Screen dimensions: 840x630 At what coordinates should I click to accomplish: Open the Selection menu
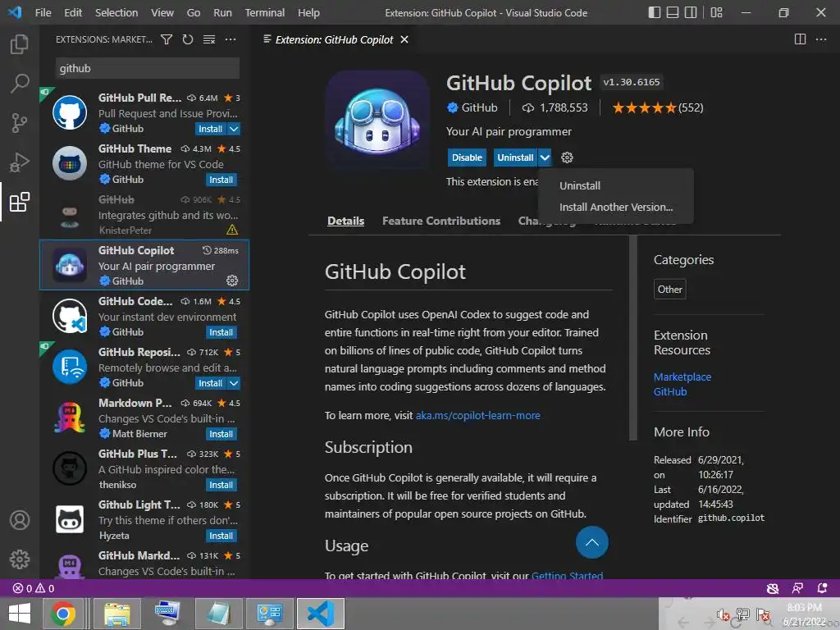click(116, 12)
